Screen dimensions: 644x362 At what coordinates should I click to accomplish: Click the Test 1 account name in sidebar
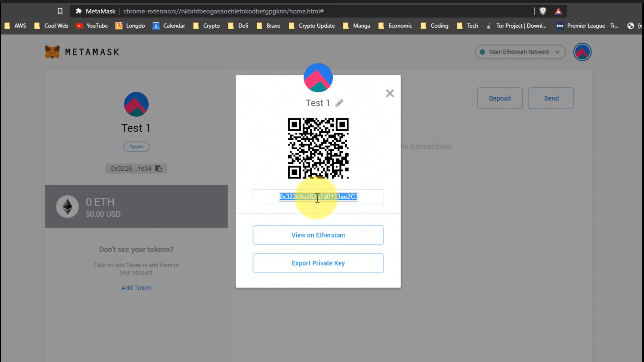pyautogui.click(x=136, y=128)
